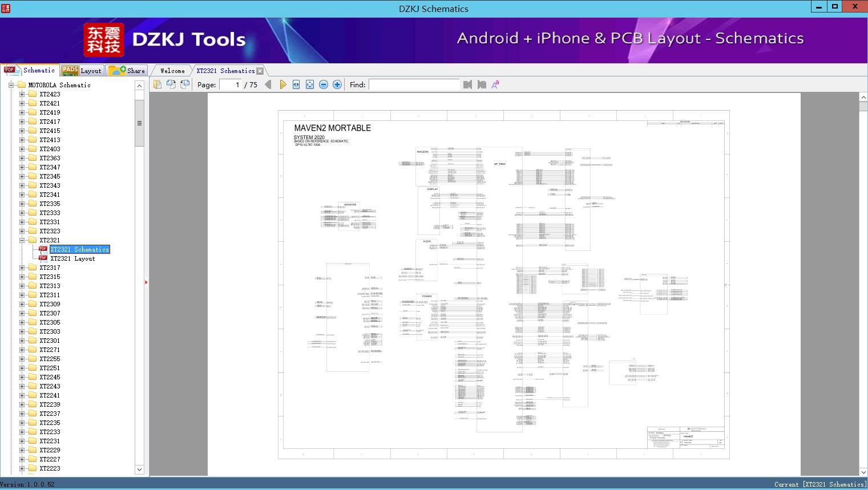Minimize the DZKJ Schematics window
Viewport: 868px width, 490px height.
tap(818, 6)
